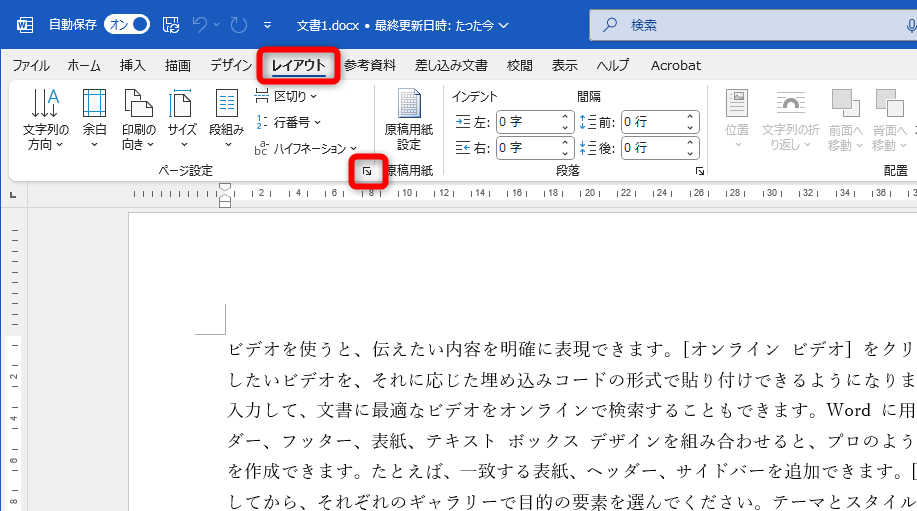Increase right indent with up arrow

(565, 142)
